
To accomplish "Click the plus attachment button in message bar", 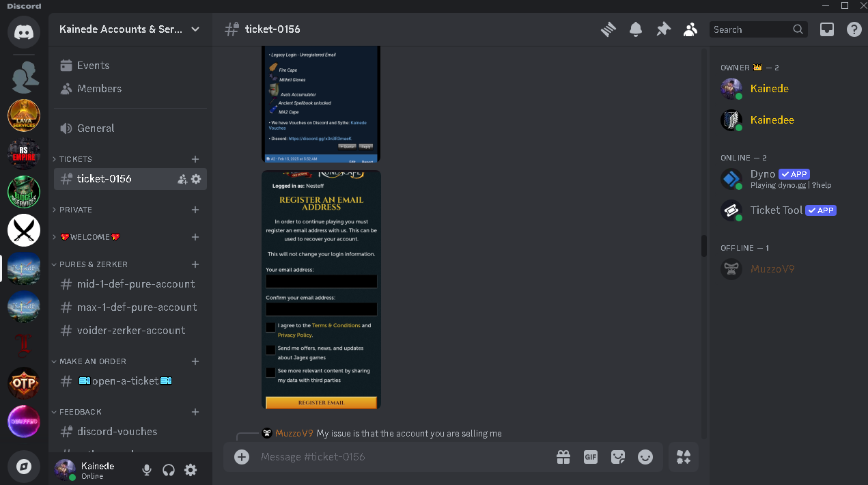I will (x=242, y=457).
